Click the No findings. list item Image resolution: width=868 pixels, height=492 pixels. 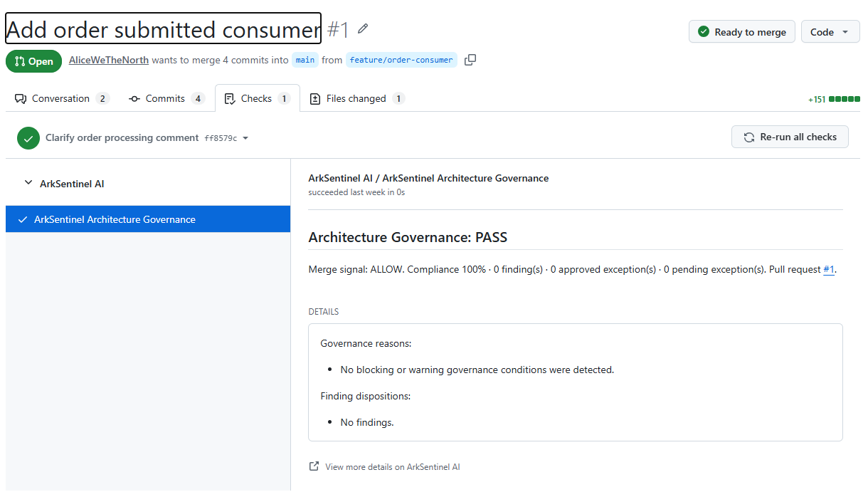(367, 422)
